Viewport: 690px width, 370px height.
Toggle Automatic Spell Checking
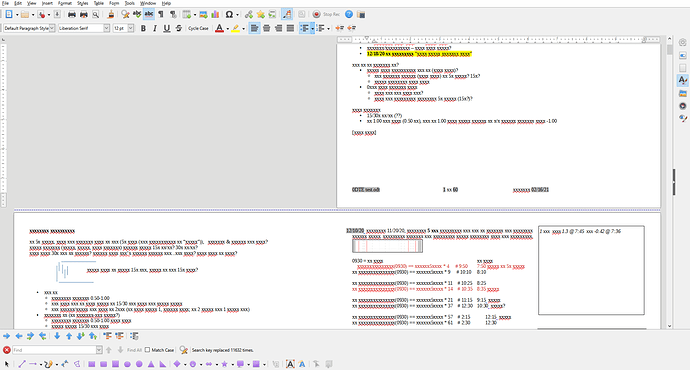click(x=149, y=15)
